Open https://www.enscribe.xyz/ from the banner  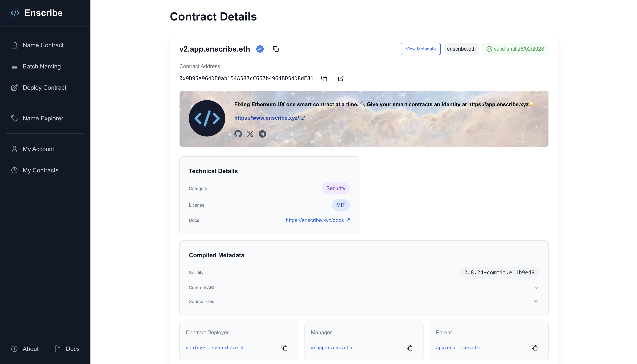267,118
